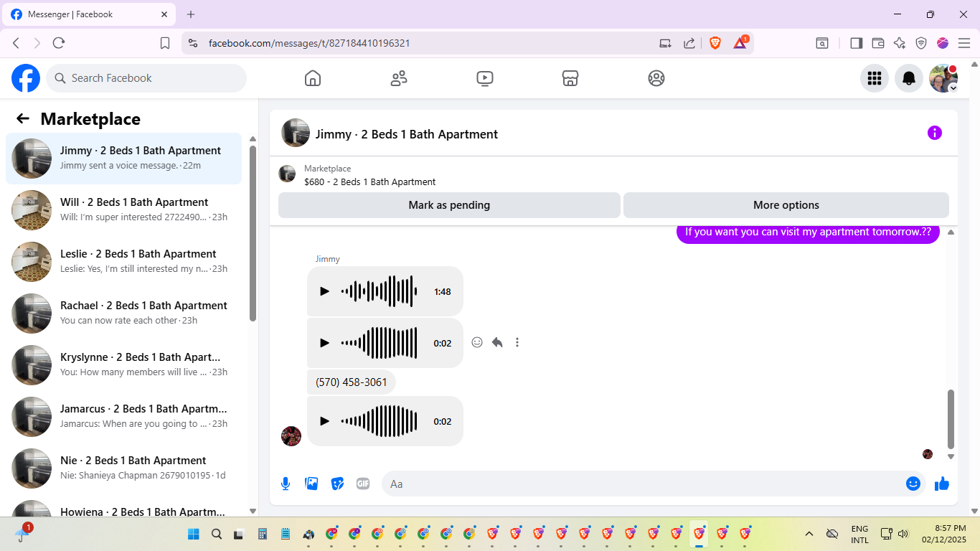This screenshot has height=551, width=980.
Task: Open the Nie conversation
Action: tap(123, 468)
